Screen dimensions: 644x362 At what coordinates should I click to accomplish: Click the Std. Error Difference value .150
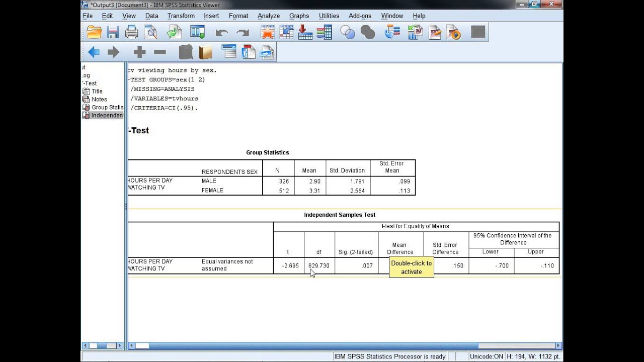click(x=458, y=265)
